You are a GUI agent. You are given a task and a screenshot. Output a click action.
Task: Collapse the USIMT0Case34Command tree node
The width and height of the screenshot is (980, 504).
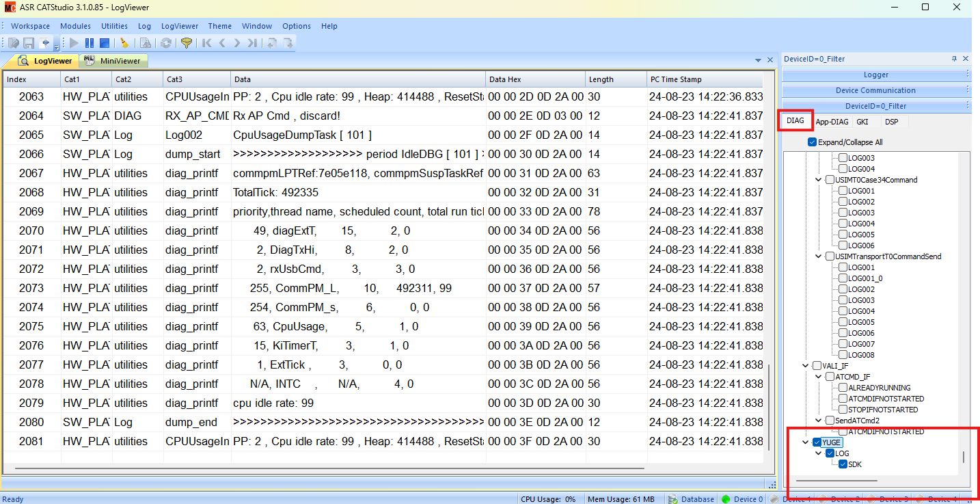(x=819, y=180)
